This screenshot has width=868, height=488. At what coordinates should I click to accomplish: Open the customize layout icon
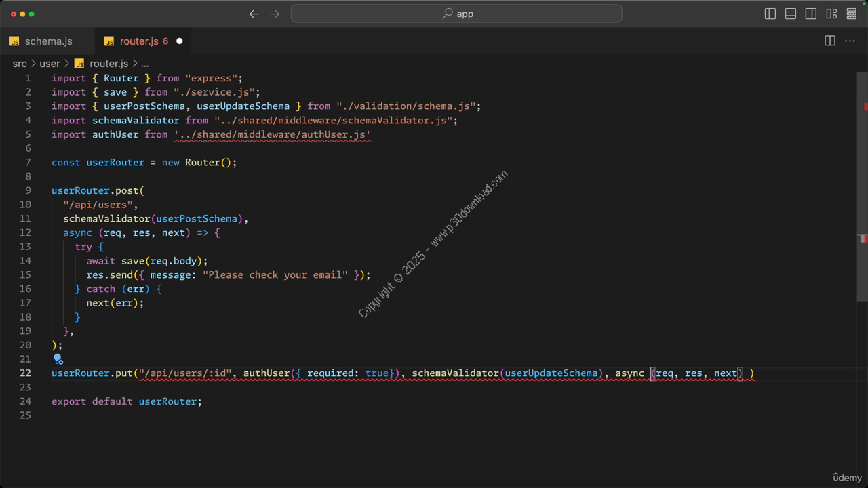click(x=831, y=14)
